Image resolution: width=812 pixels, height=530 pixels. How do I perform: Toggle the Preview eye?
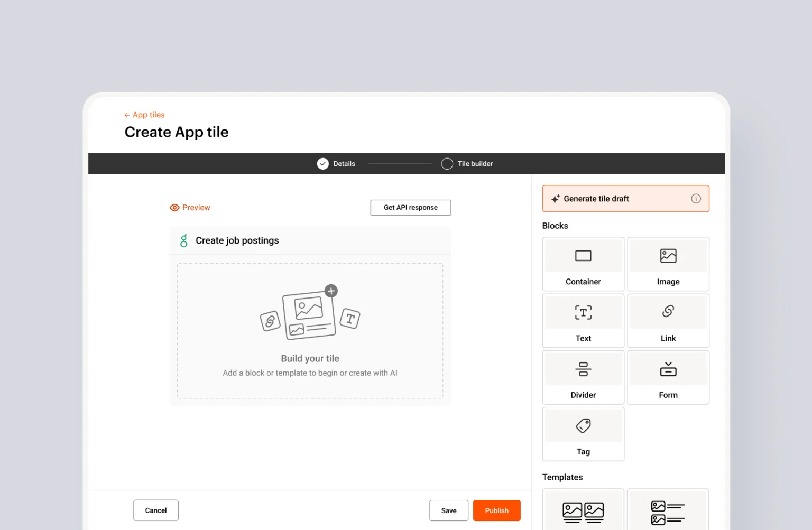[x=174, y=207]
